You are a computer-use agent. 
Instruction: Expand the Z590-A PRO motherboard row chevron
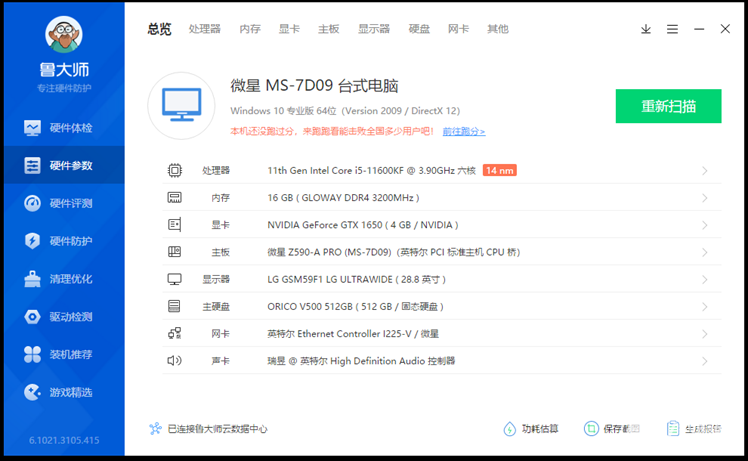(705, 252)
